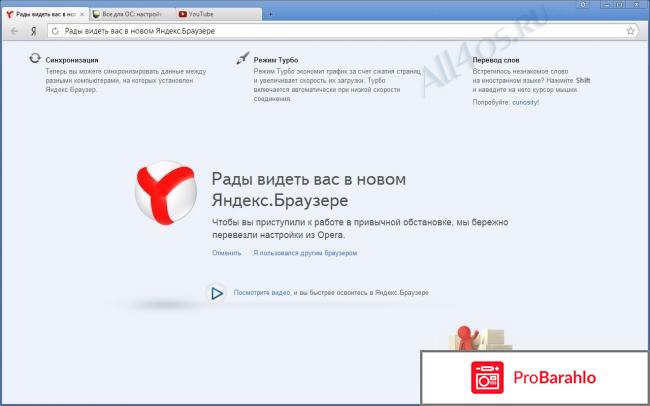Minimize the browser window

[605, 4]
